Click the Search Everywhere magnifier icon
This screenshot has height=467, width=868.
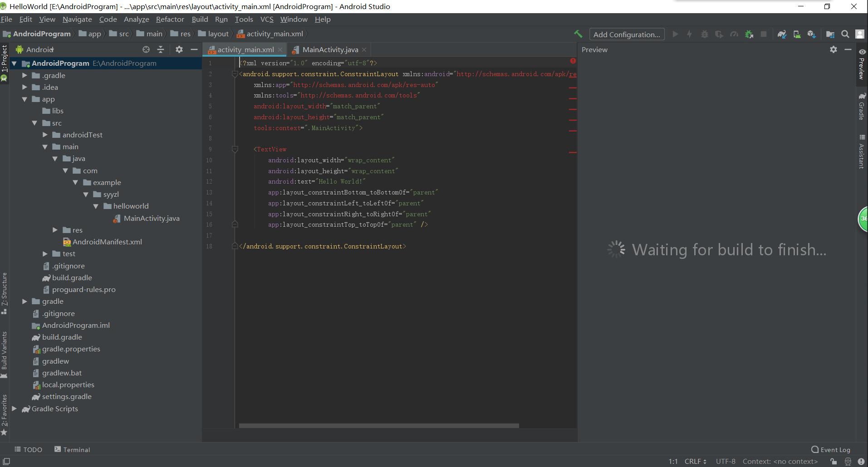pyautogui.click(x=845, y=34)
